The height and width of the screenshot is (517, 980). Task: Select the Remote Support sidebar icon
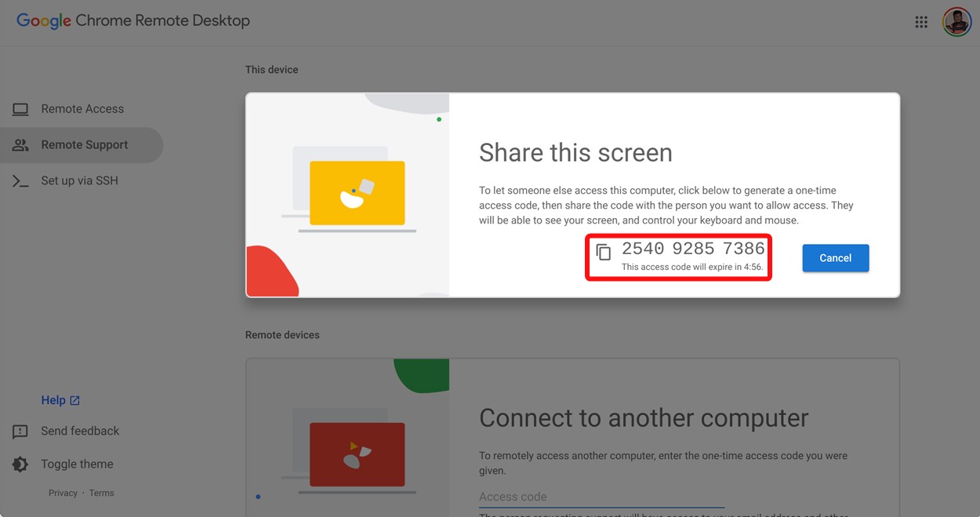pyautogui.click(x=20, y=144)
